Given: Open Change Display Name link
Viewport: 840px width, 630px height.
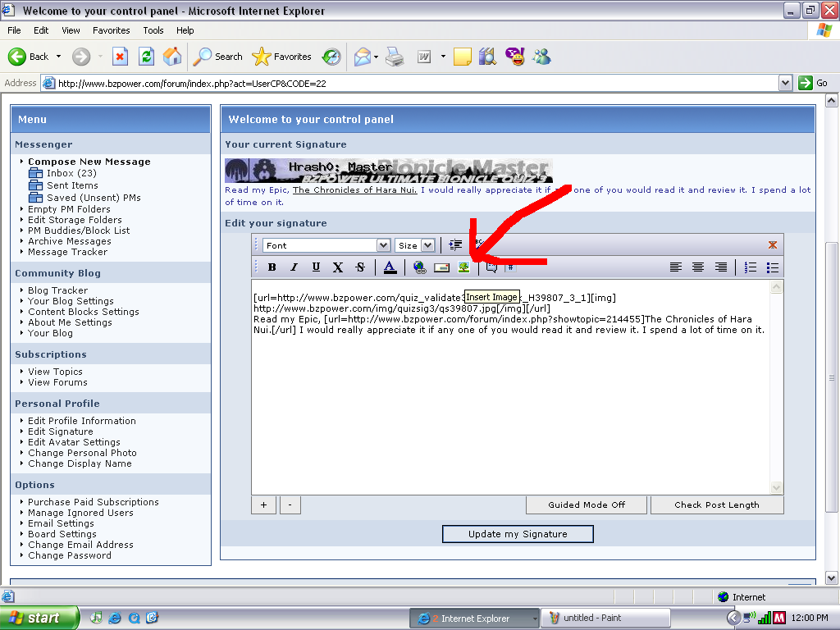Looking at the screenshot, I should click(80, 464).
